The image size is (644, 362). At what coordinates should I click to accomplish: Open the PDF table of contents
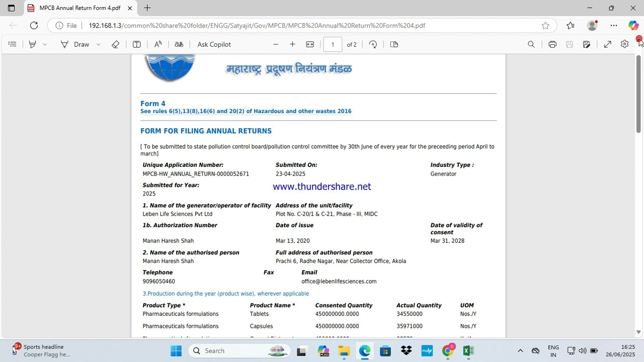click(x=13, y=44)
